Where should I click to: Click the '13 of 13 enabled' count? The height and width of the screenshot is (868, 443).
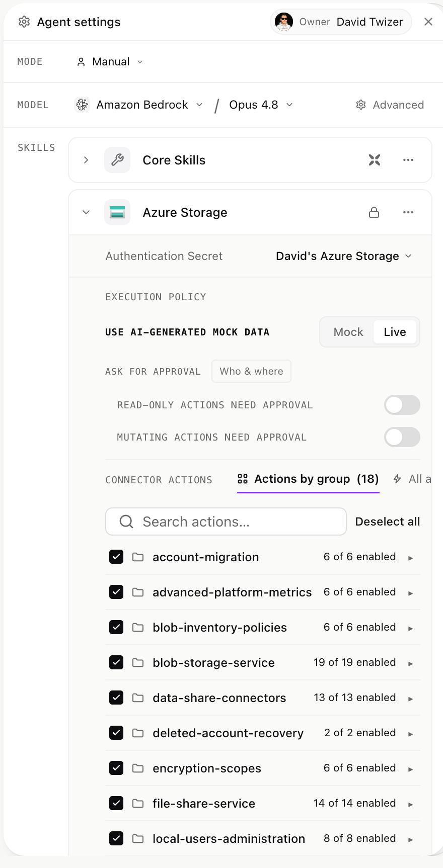click(x=355, y=698)
